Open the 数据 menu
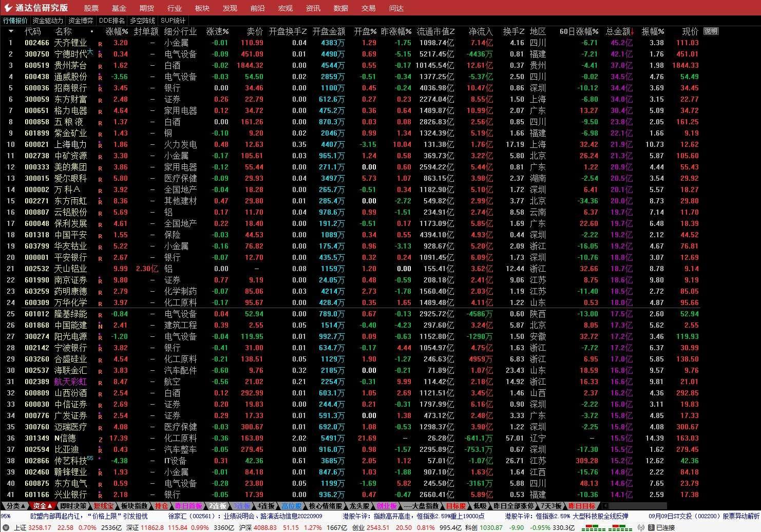The height and width of the screenshot is (532, 761). tap(341, 8)
